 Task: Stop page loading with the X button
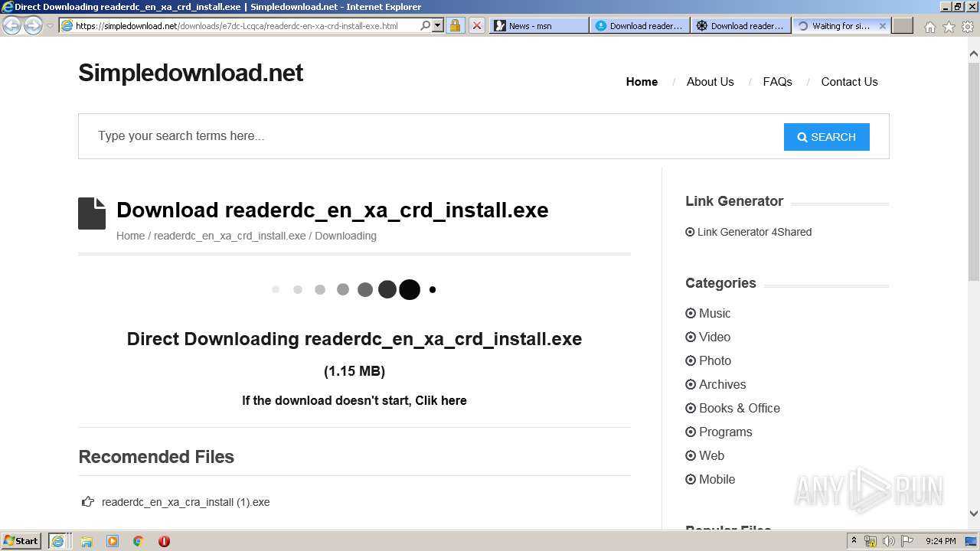click(x=476, y=25)
